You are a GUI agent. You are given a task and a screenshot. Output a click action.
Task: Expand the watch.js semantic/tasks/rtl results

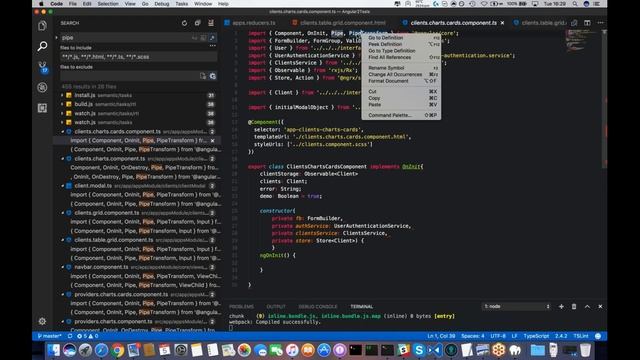pyautogui.click(x=62, y=113)
